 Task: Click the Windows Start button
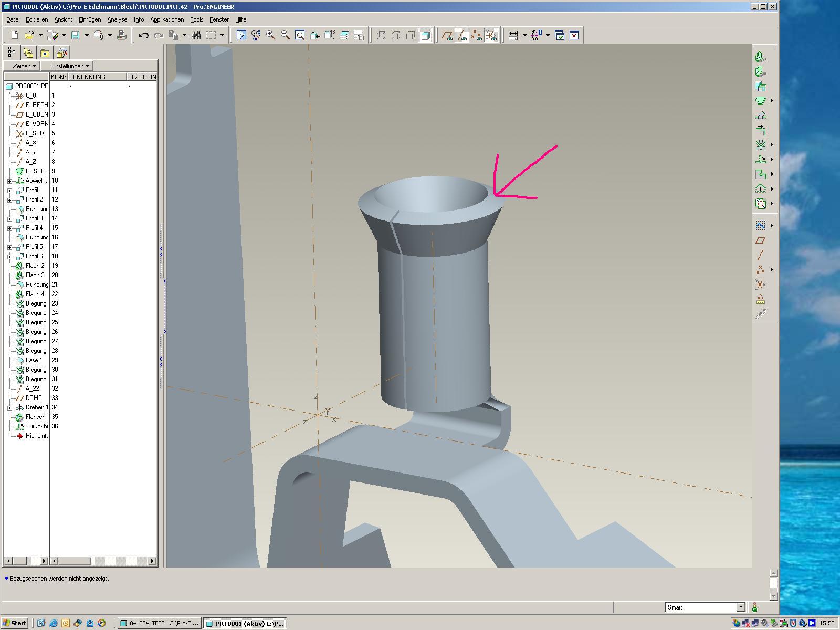[15, 623]
